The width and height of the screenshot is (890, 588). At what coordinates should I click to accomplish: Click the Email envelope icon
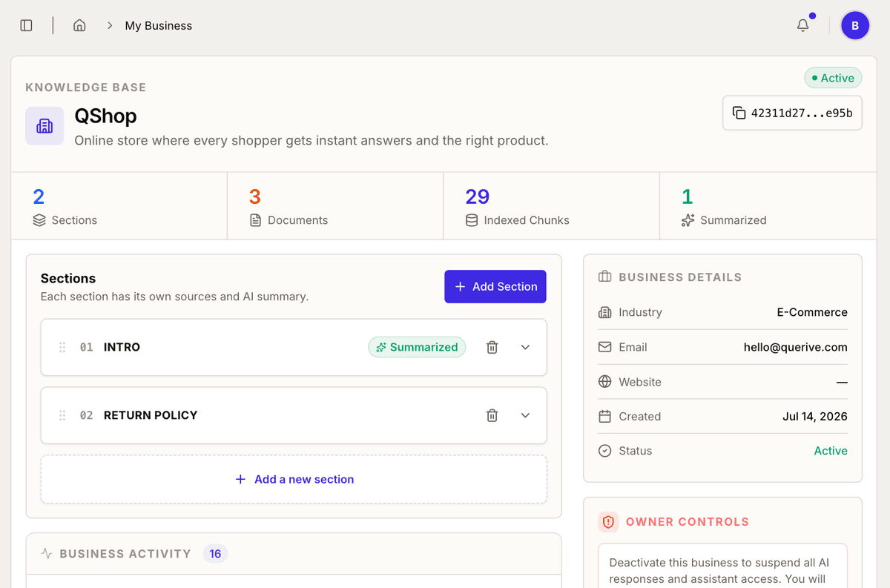pos(605,347)
